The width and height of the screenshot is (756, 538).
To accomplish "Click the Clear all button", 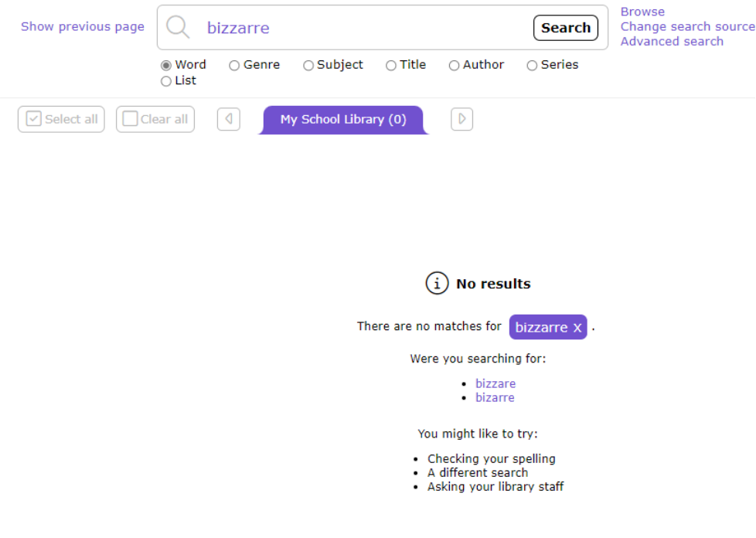I will pos(155,119).
